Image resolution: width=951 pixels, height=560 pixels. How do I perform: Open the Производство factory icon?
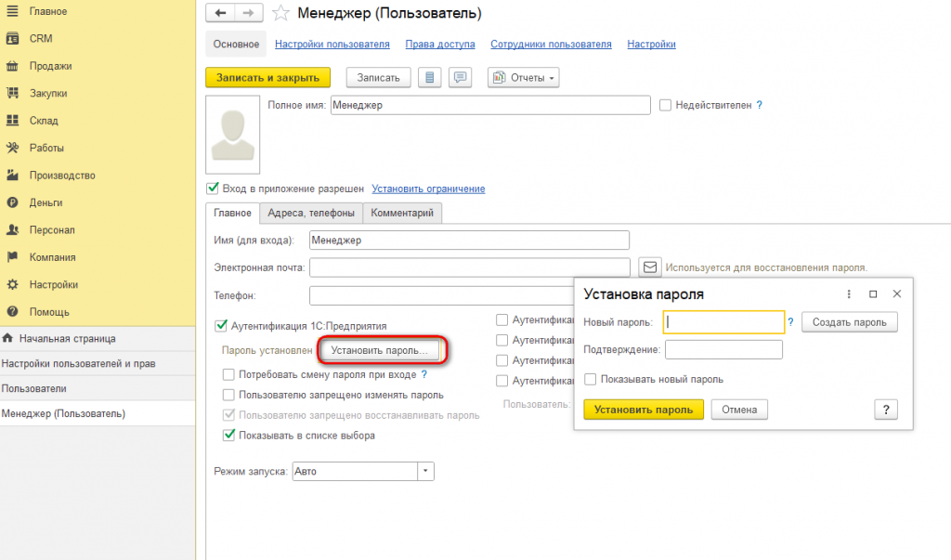[12, 175]
